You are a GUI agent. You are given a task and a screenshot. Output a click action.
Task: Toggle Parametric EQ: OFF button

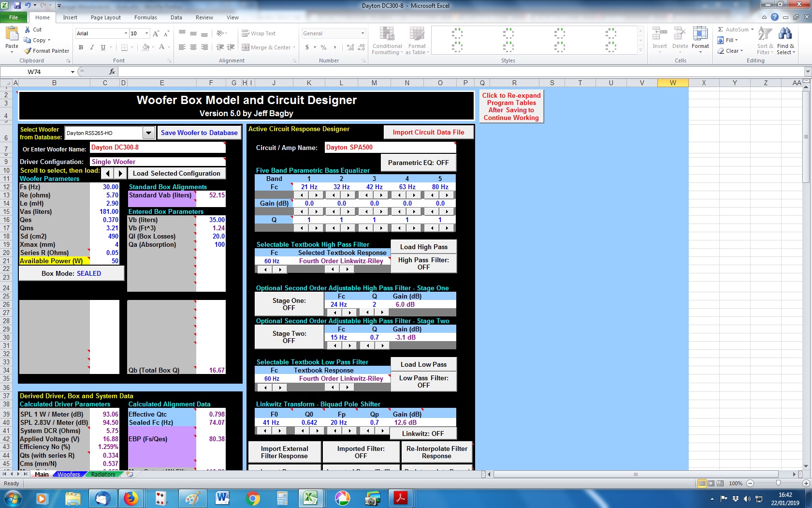click(419, 163)
